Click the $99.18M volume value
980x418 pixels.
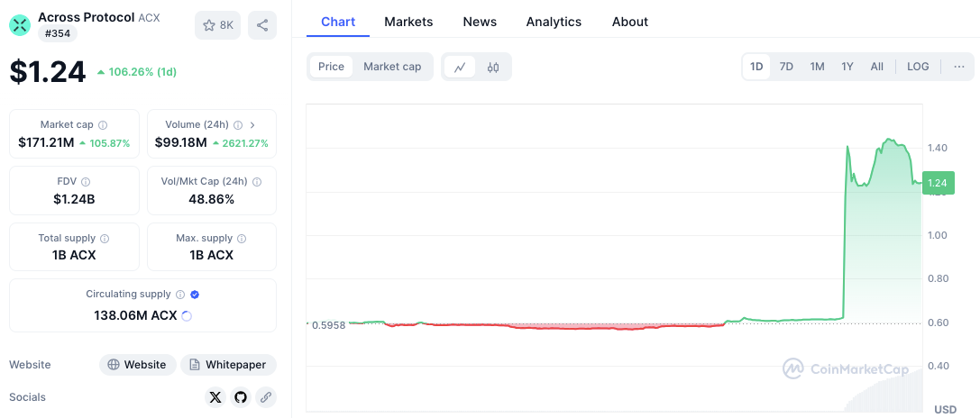(180, 143)
